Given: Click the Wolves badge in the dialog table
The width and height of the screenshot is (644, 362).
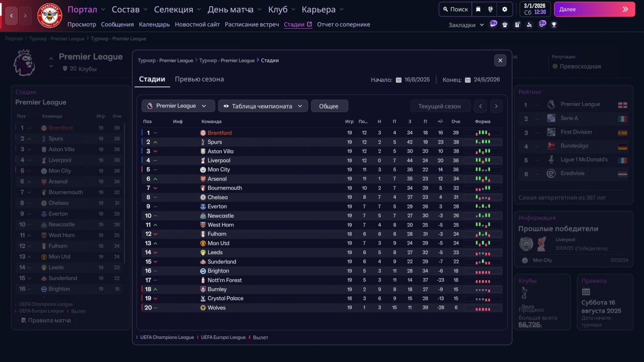Looking at the screenshot, I should [x=203, y=308].
